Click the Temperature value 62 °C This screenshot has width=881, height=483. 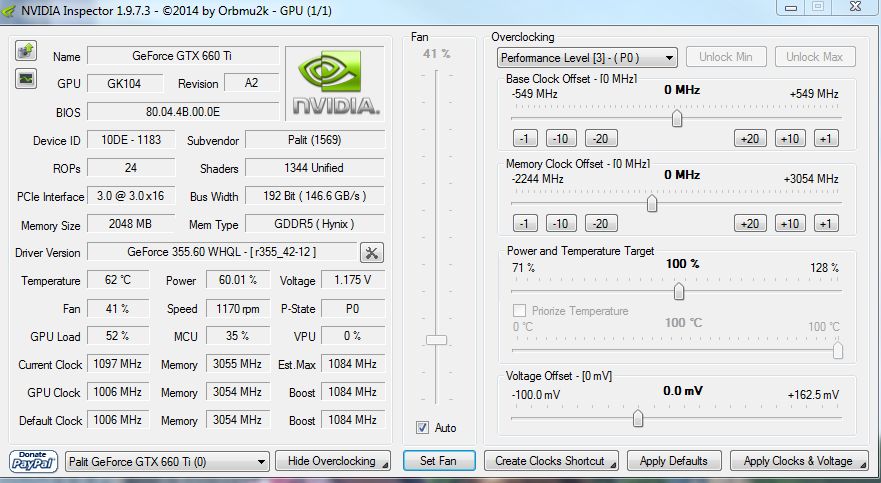[118, 280]
